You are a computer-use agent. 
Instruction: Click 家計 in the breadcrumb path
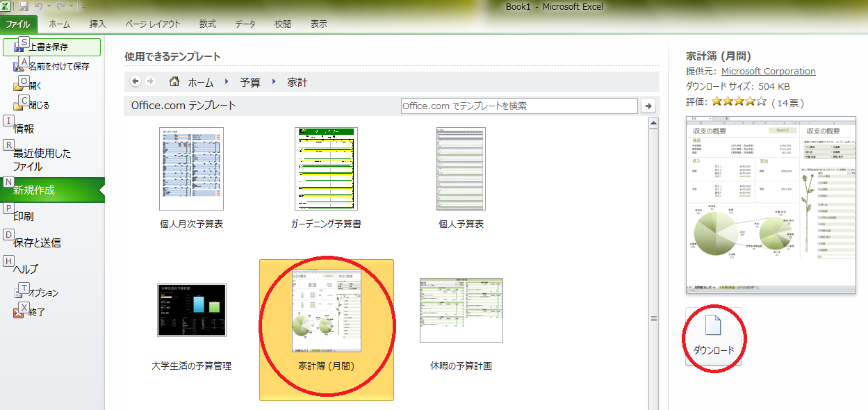coord(297,82)
